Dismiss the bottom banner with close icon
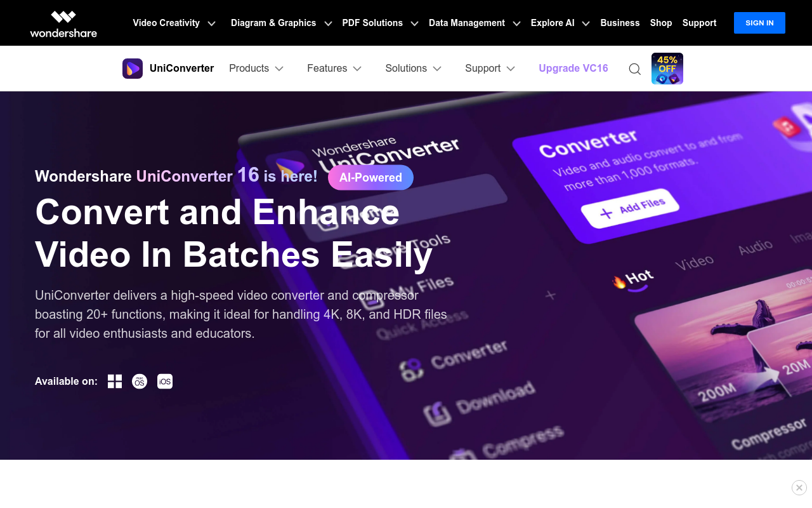 pyautogui.click(x=799, y=488)
